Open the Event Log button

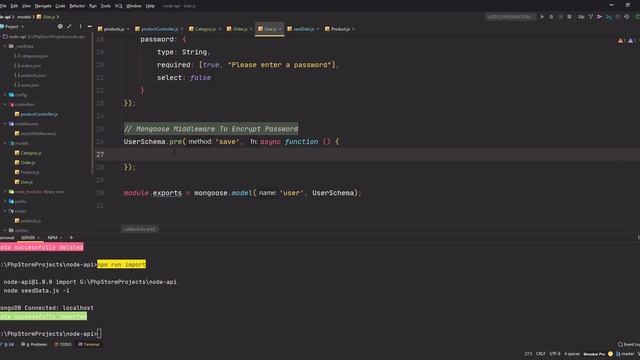(629, 344)
